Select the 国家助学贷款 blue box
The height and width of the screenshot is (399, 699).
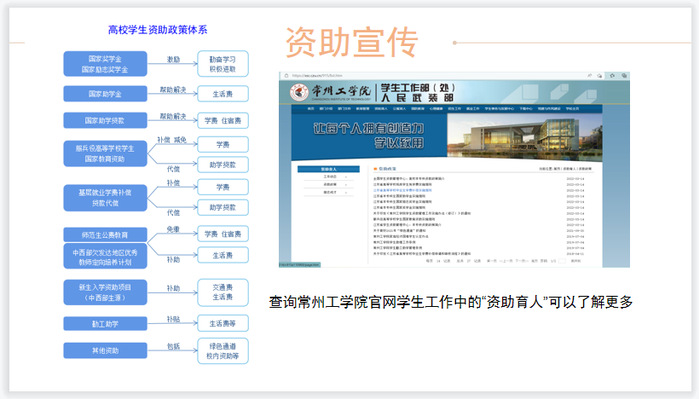point(105,120)
